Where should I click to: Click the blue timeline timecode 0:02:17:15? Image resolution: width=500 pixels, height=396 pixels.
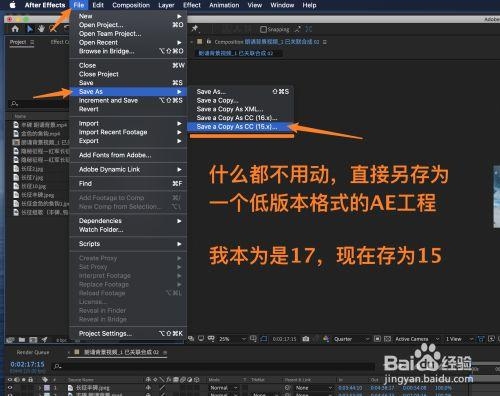coord(27,364)
